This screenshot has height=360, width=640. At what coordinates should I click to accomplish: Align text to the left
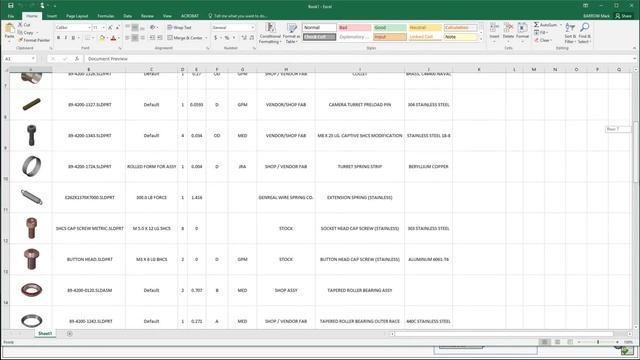(x=127, y=38)
